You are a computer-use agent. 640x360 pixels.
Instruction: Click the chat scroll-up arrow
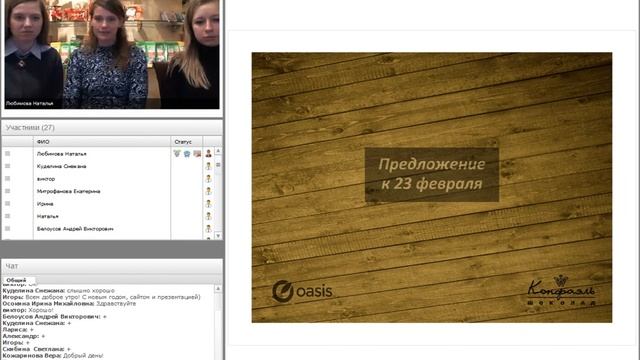coord(218,289)
